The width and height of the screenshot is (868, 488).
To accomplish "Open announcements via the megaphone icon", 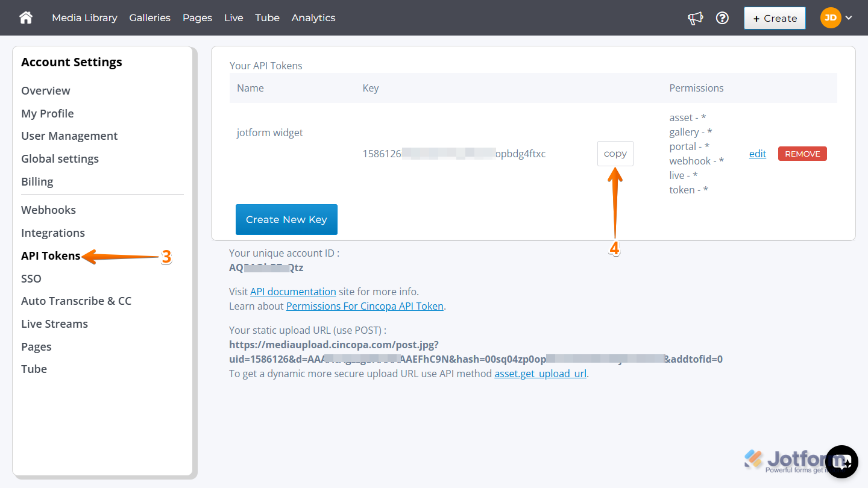I will [694, 18].
